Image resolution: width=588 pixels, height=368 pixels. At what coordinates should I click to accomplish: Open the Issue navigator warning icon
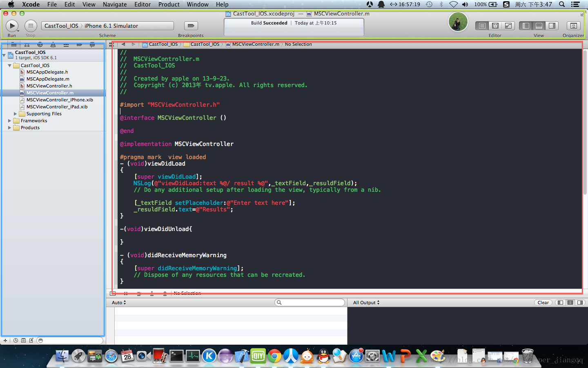53,45
